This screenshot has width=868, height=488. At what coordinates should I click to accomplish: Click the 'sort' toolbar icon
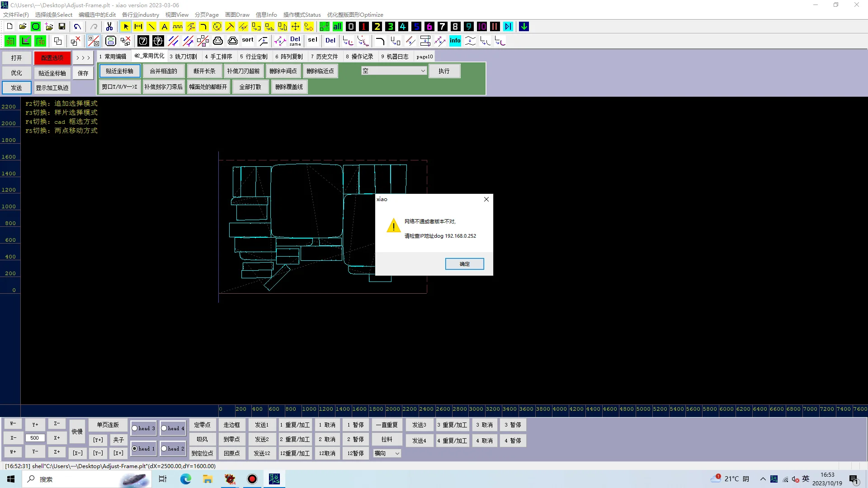[x=248, y=40]
